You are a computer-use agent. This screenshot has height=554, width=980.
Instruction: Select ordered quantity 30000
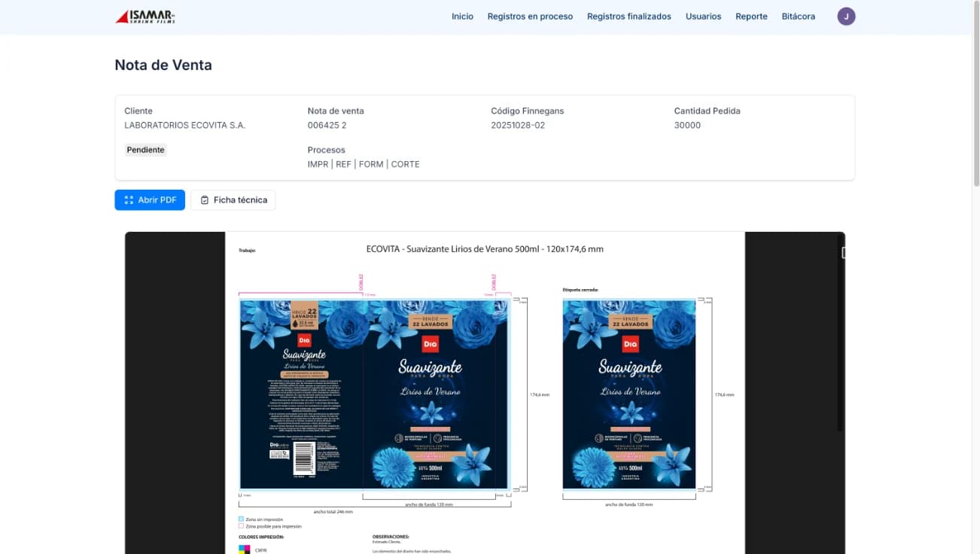pyautogui.click(x=687, y=125)
